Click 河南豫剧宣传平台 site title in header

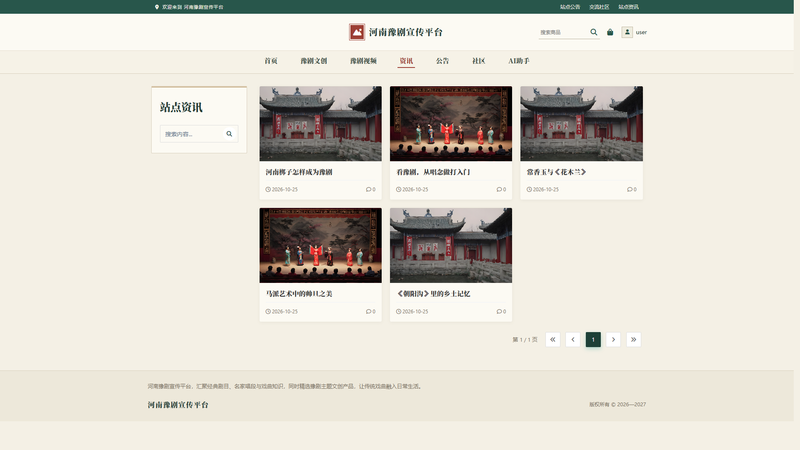click(x=406, y=32)
